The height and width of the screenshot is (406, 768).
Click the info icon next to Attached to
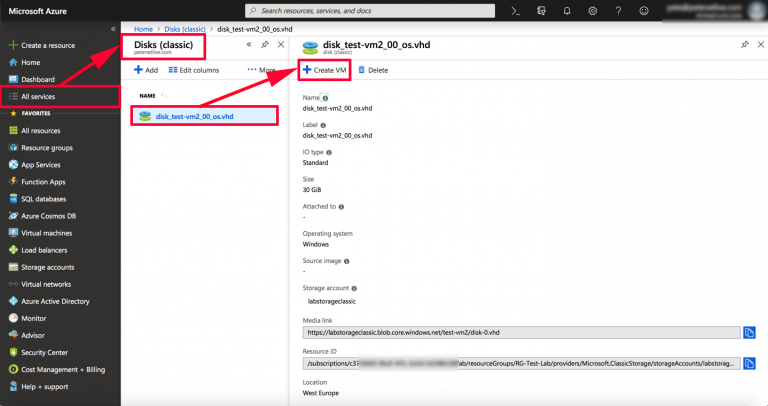click(x=341, y=207)
